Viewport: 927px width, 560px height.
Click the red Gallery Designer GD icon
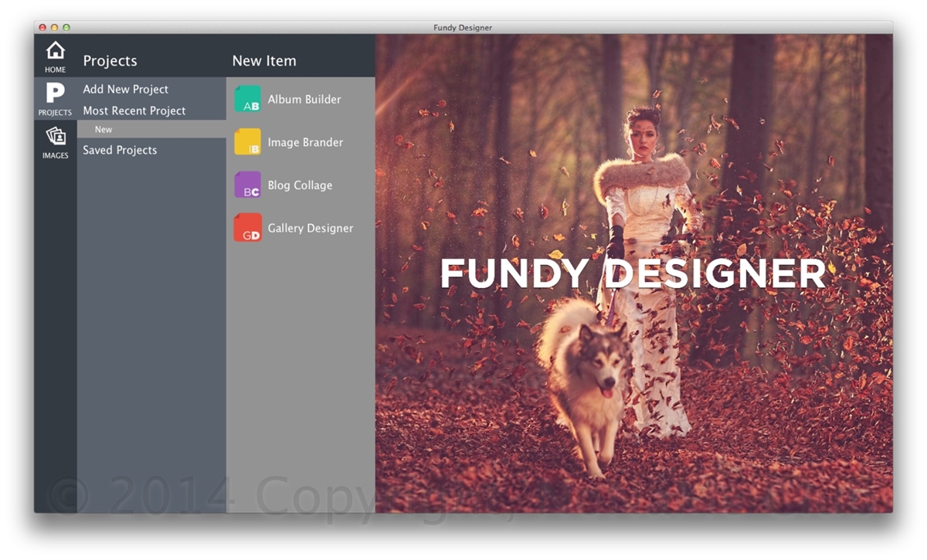(x=247, y=228)
